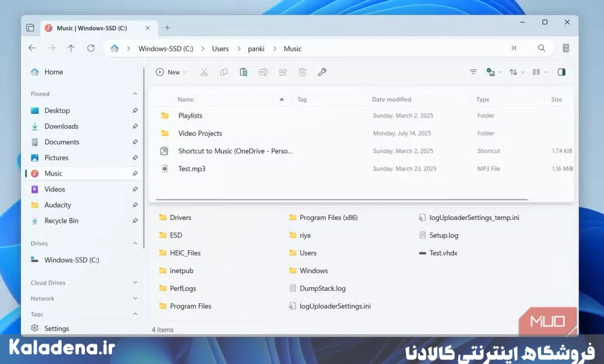Viewport: 604px width, 364px height.
Task: Sort by the Size column header
Action: coord(556,99)
